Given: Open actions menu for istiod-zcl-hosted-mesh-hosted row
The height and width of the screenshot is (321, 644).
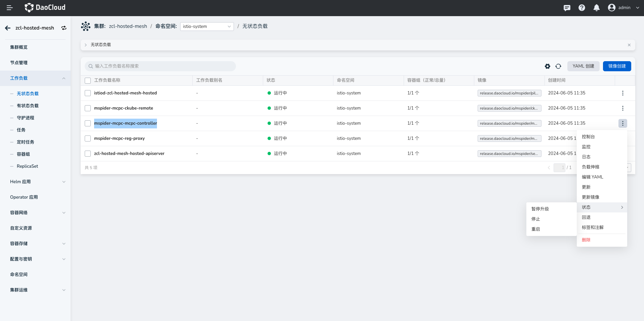Looking at the screenshot, I should [x=622, y=93].
